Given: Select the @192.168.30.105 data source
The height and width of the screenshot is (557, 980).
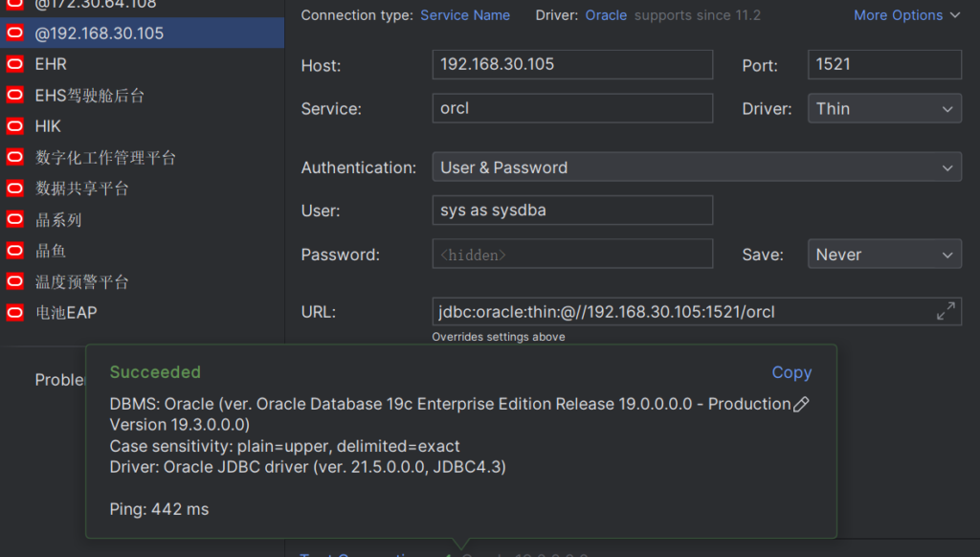Looking at the screenshot, I should pos(100,33).
